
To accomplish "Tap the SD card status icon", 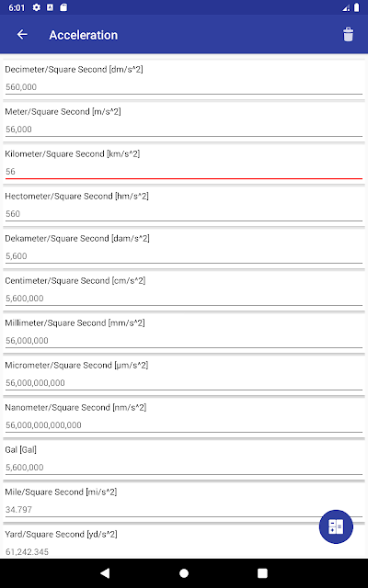I will (63, 7).
